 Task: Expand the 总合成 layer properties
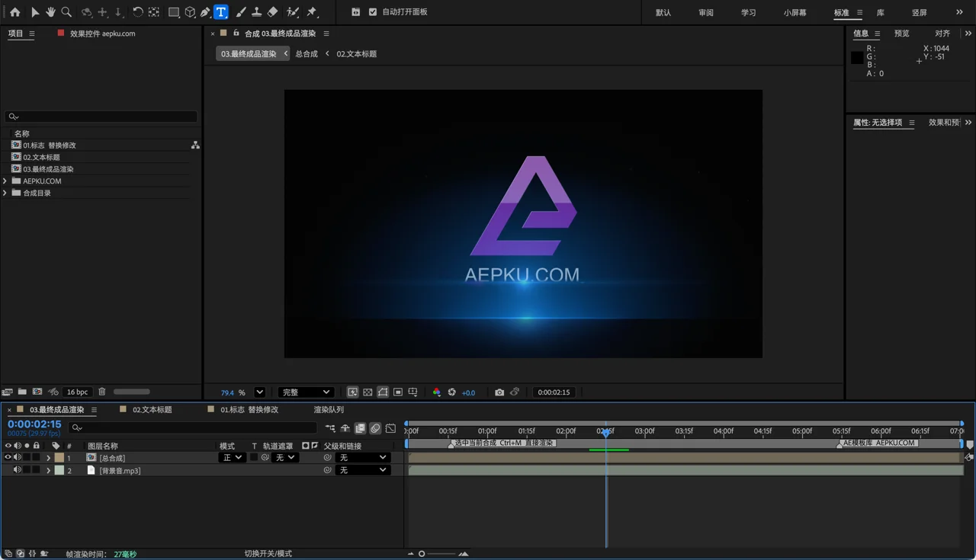click(x=49, y=458)
